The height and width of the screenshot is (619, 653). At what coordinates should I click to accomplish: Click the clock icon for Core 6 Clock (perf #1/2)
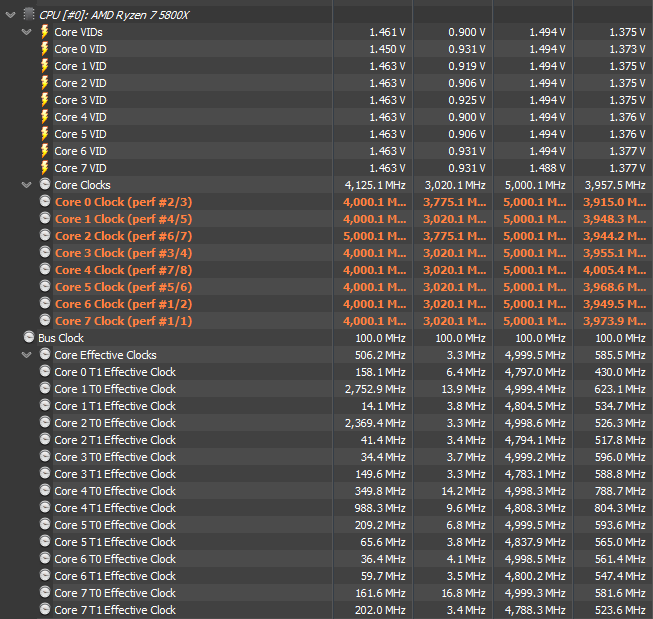[45, 303]
